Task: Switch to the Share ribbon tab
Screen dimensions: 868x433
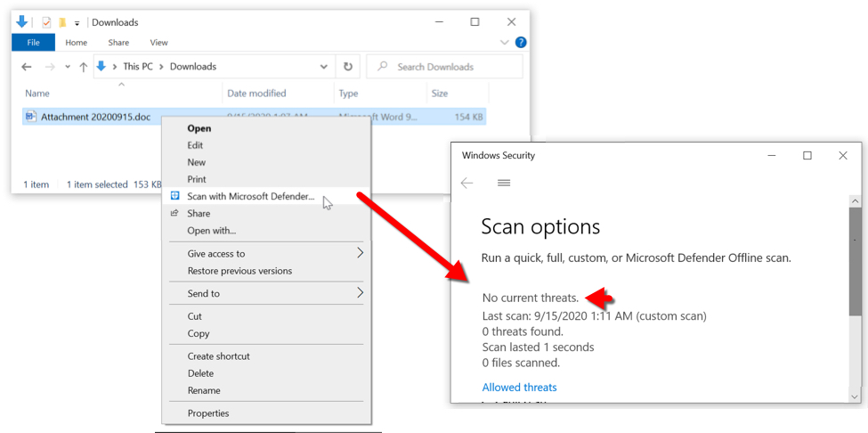Action: (x=118, y=42)
